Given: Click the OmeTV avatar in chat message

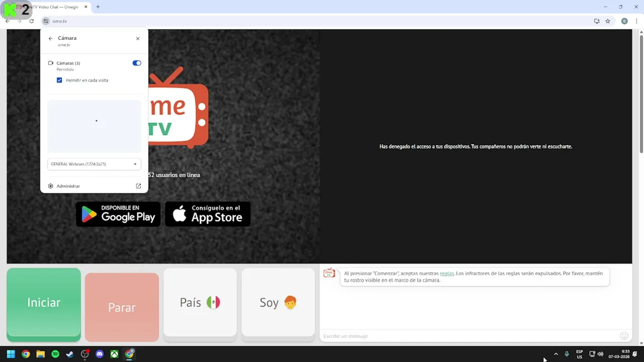Looking at the screenshot, I should point(329,273).
